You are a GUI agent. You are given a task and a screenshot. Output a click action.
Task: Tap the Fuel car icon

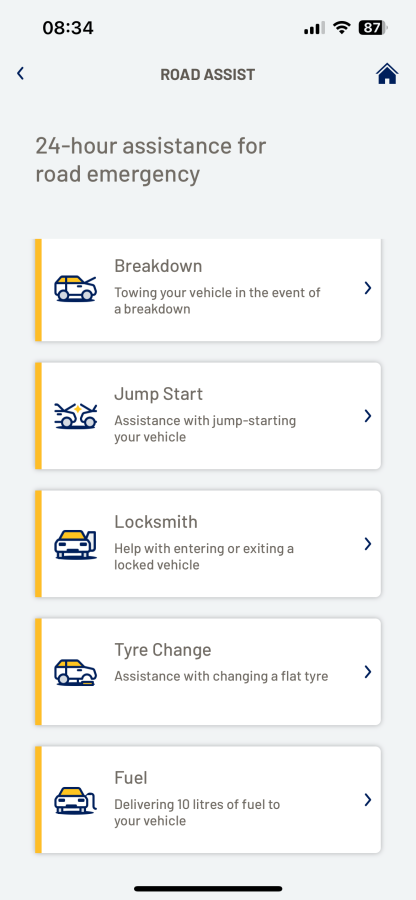76,800
